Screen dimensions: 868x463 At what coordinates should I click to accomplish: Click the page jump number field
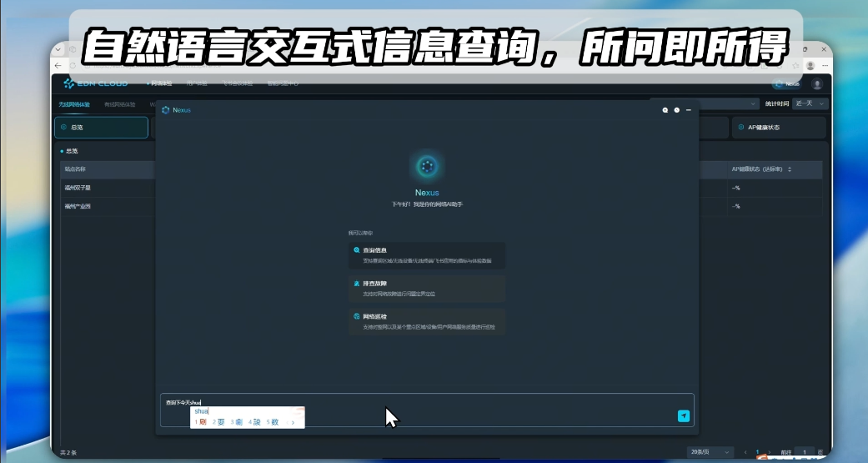tap(805, 452)
